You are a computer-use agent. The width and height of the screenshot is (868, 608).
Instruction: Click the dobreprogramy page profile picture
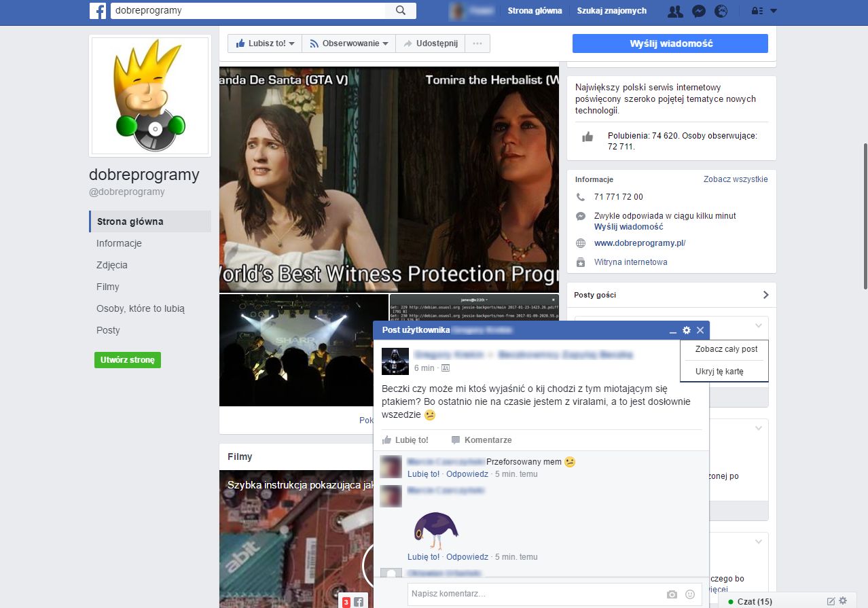(x=150, y=96)
